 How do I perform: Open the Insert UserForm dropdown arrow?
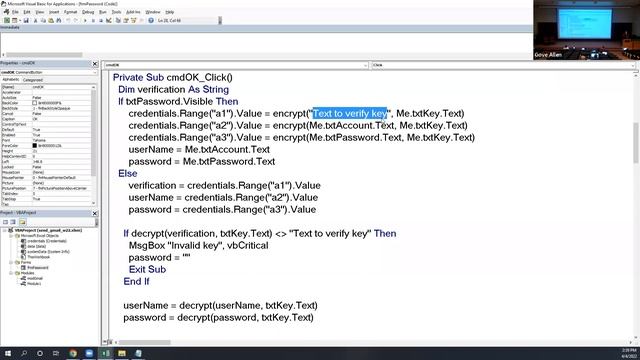pyautogui.click(x=19, y=20)
